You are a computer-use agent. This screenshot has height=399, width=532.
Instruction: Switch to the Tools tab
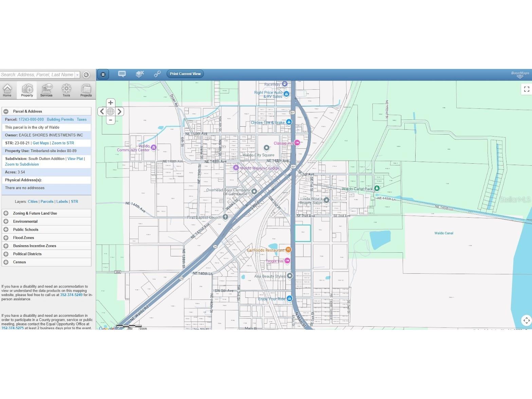tap(66, 90)
